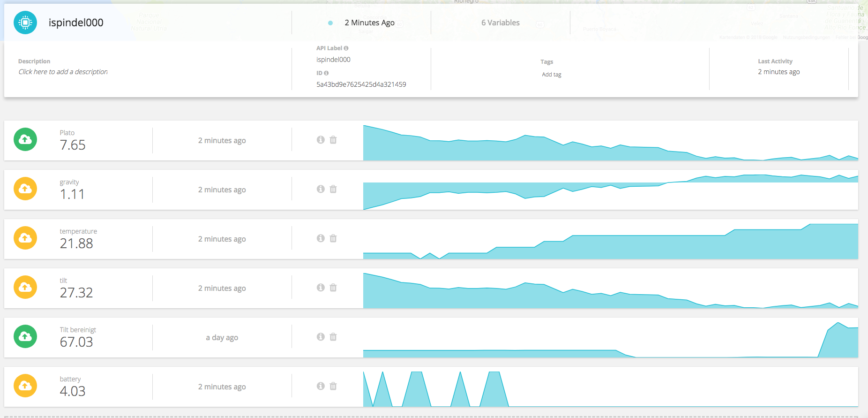Open info icon for the Plato variable
868x418 pixels.
(321, 140)
